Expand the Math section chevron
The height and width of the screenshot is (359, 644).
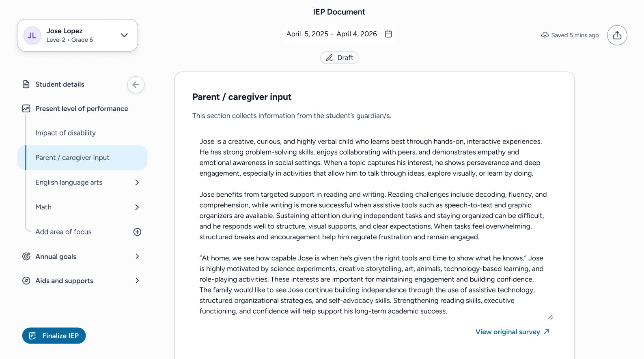(x=137, y=207)
